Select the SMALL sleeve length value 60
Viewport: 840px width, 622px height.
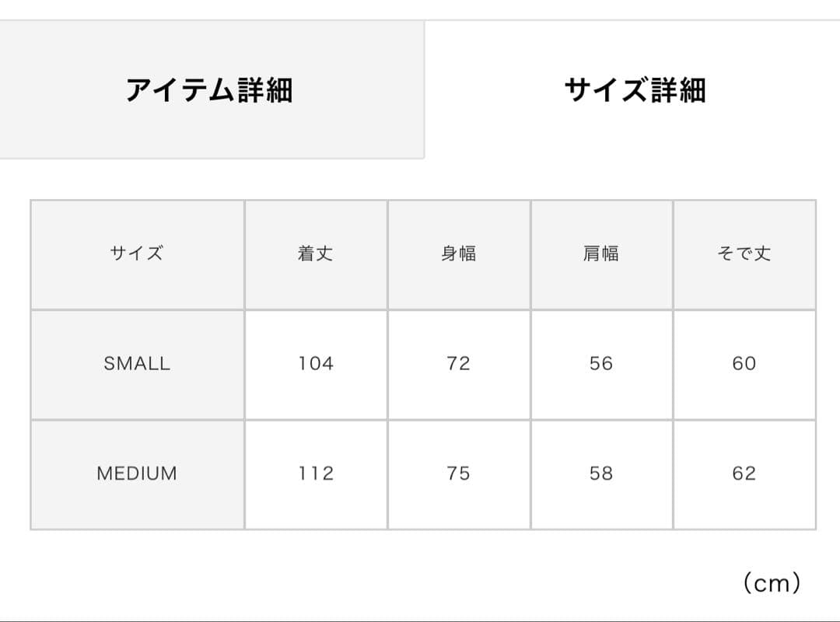[744, 363]
